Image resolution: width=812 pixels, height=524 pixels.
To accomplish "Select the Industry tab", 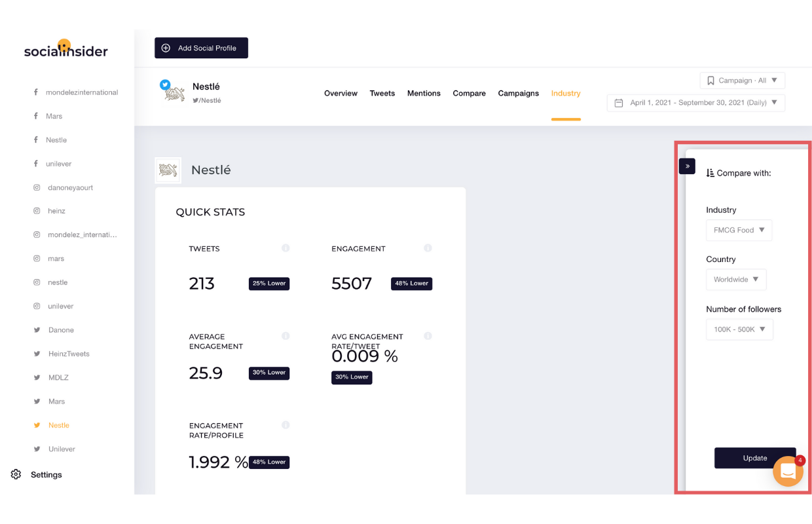I will [566, 93].
